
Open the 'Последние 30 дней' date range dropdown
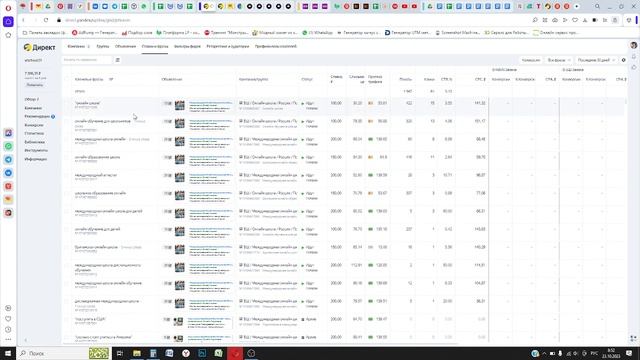(596, 60)
